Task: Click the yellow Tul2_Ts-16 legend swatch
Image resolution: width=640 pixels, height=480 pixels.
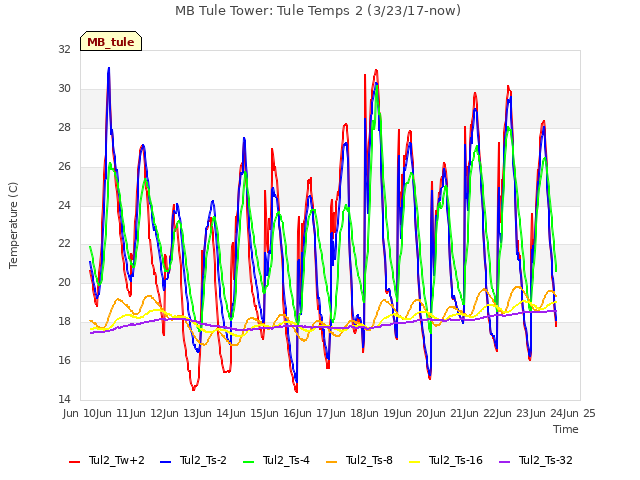Action: [414, 462]
